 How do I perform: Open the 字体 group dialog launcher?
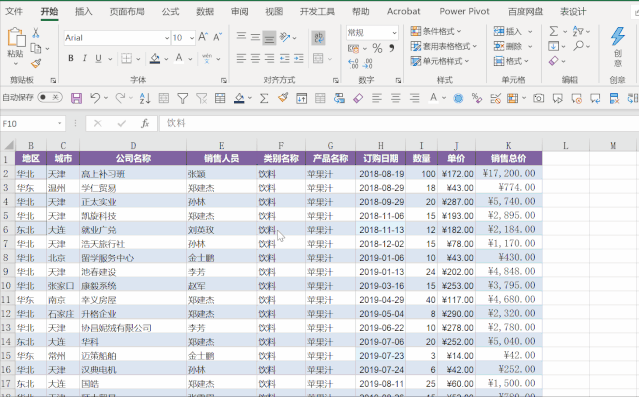224,80
